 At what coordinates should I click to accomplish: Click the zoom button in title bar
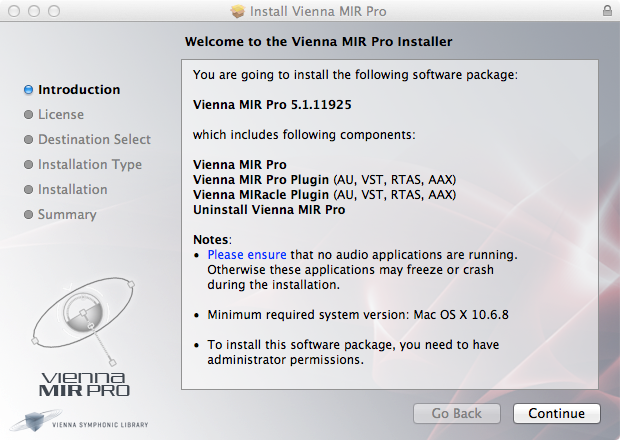53,11
